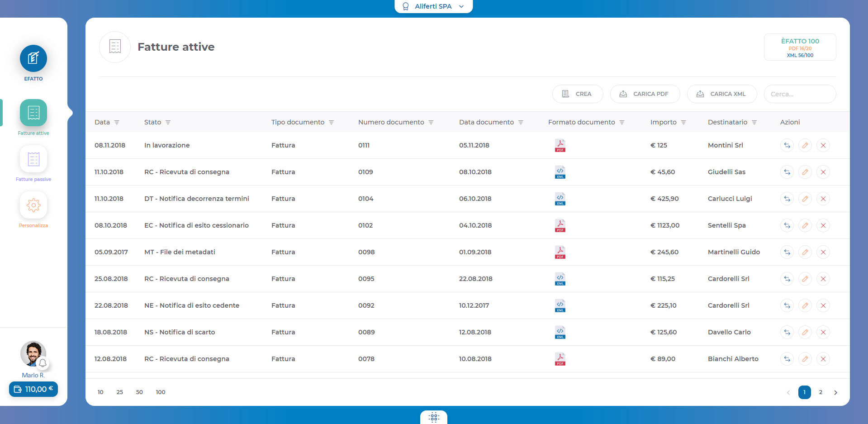Click 'DT - Notifica decorrenza termini' status
This screenshot has height=424, width=868.
coord(197,199)
